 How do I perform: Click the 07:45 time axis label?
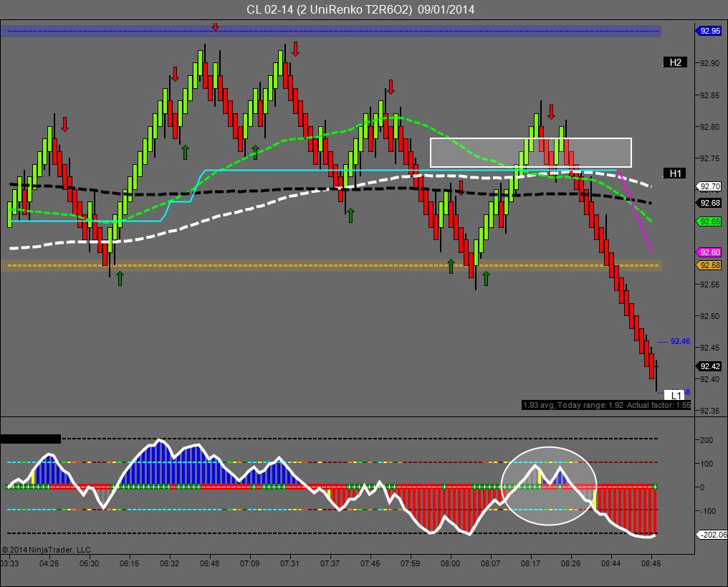(370, 563)
